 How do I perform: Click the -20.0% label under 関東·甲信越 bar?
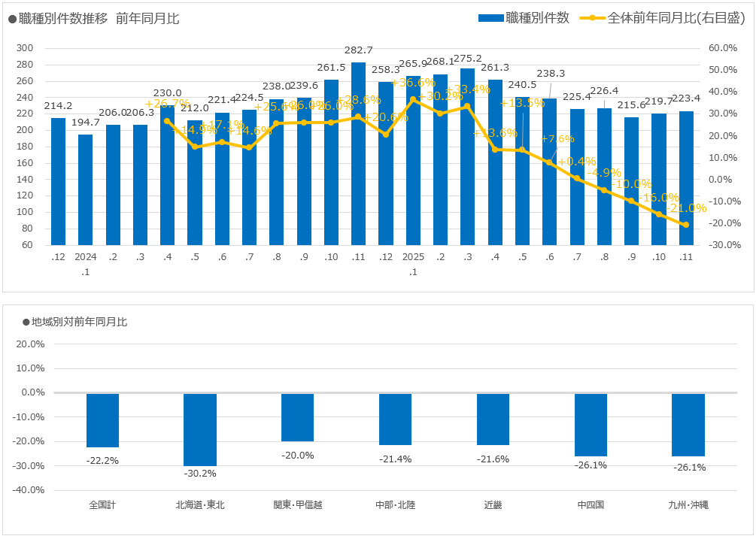(x=298, y=455)
